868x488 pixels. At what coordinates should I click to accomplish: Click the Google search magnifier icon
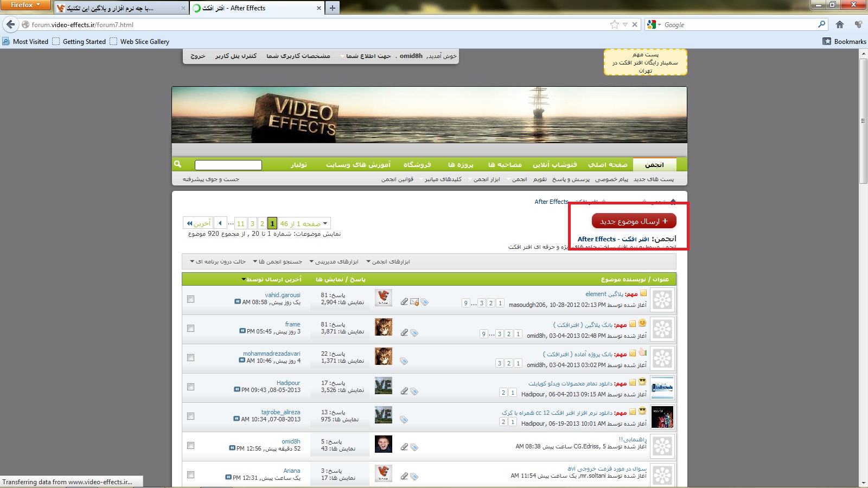point(822,24)
